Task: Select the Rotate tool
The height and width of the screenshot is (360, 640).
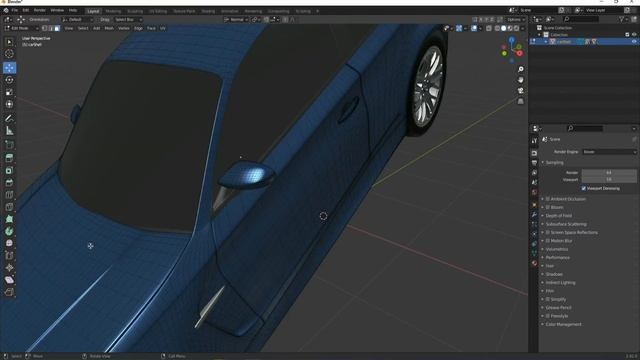Action: point(9,80)
